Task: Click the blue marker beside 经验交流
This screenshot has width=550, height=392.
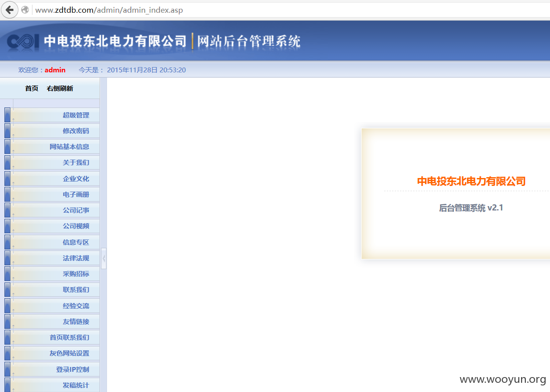Action: point(7,306)
